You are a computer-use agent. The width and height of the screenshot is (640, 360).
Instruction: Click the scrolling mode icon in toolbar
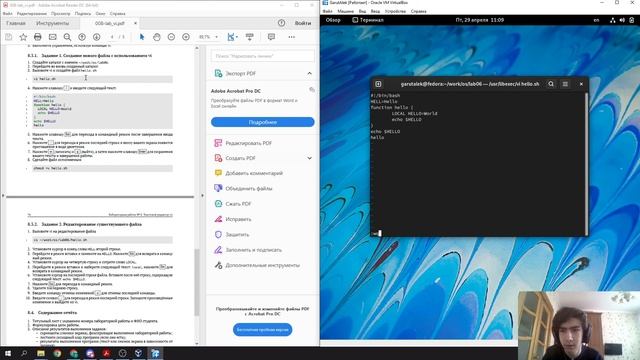coord(249,37)
